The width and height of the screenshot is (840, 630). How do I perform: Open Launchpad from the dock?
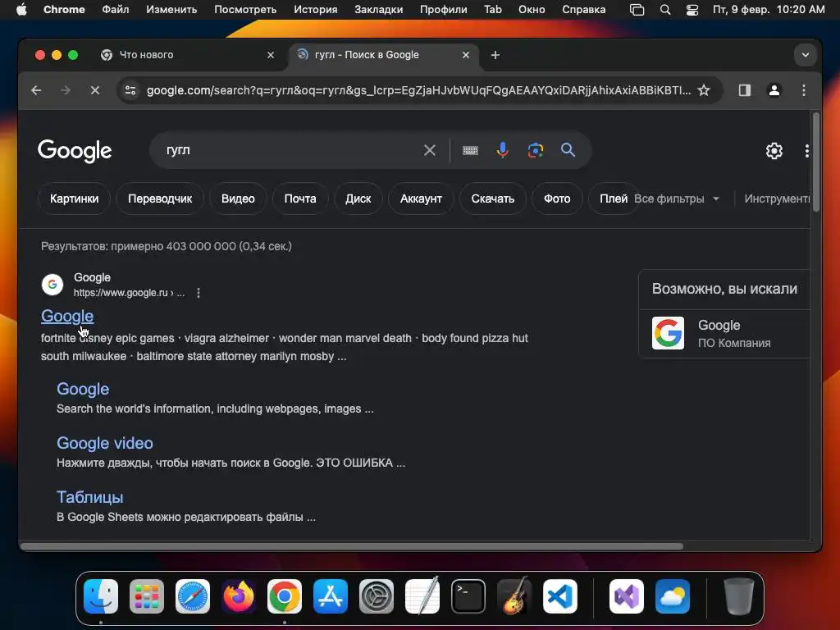[147, 596]
